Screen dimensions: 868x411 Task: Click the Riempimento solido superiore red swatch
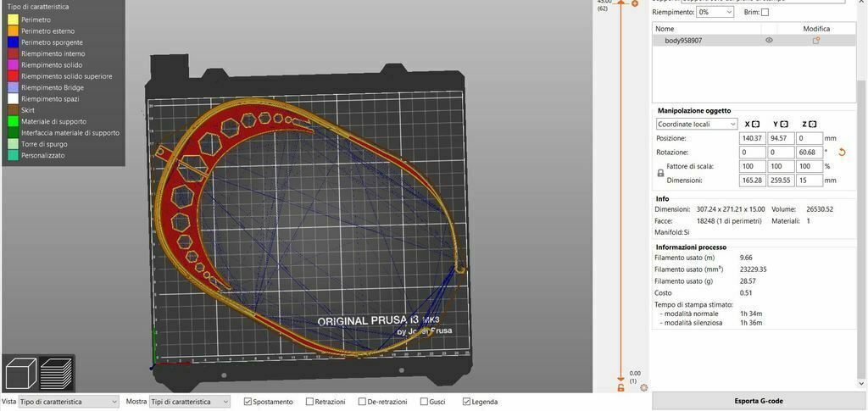coord(13,76)
